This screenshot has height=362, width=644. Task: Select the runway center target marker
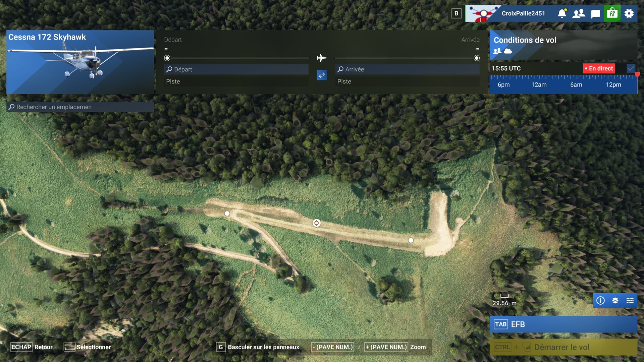(x=316, y=223)
